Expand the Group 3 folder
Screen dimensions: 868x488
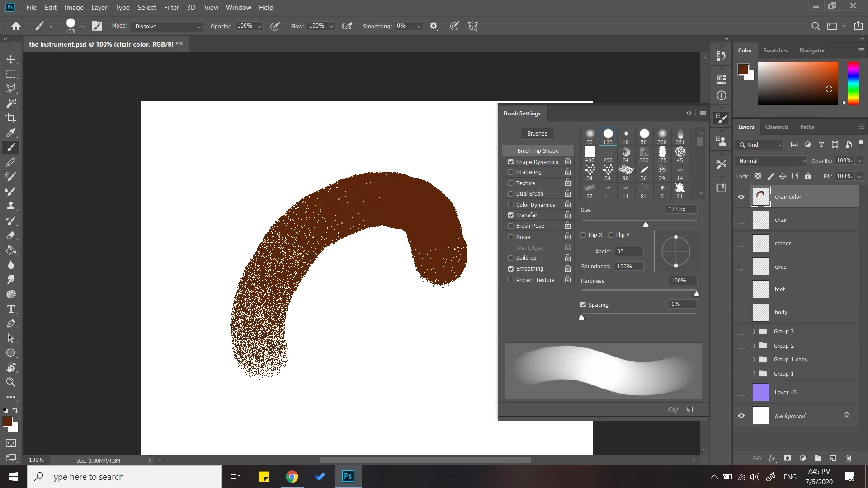click(754, 332)
